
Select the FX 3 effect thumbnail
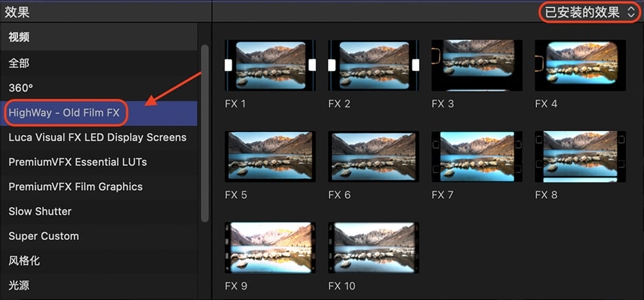[x=477, y=65]
